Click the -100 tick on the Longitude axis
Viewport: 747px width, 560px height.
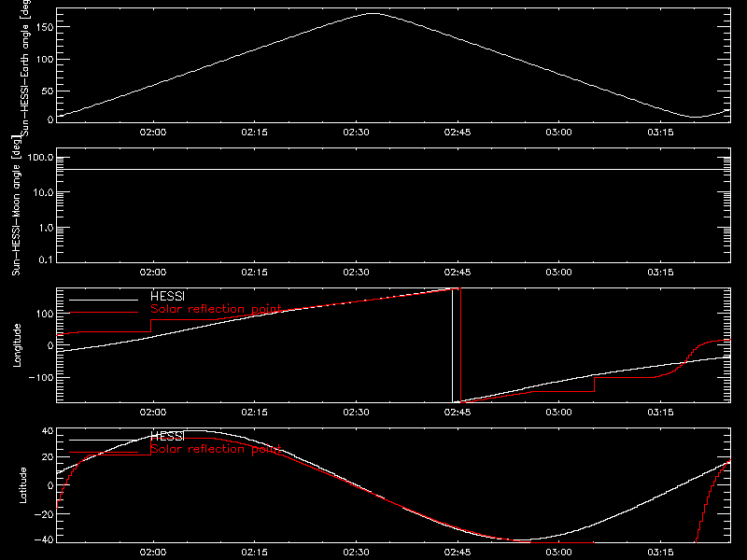[x=41, y=378]
